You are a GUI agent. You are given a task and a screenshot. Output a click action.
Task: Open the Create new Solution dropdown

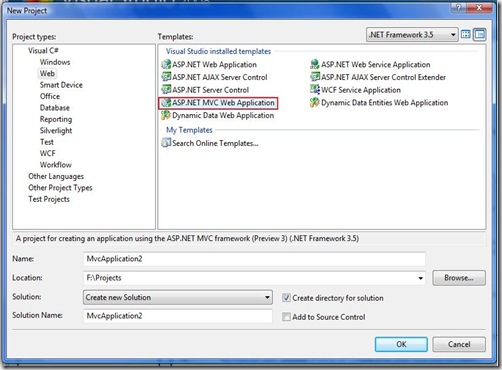178,297
